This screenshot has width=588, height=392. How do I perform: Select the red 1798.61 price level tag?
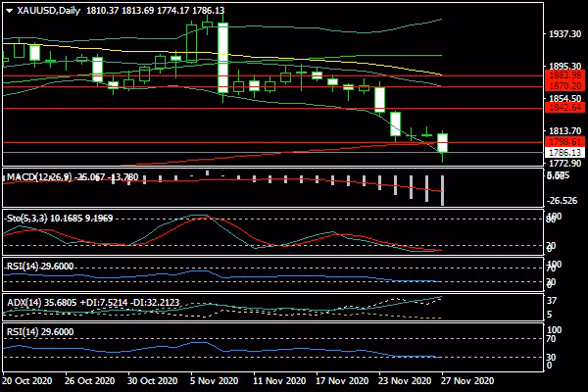click(564, 142)
